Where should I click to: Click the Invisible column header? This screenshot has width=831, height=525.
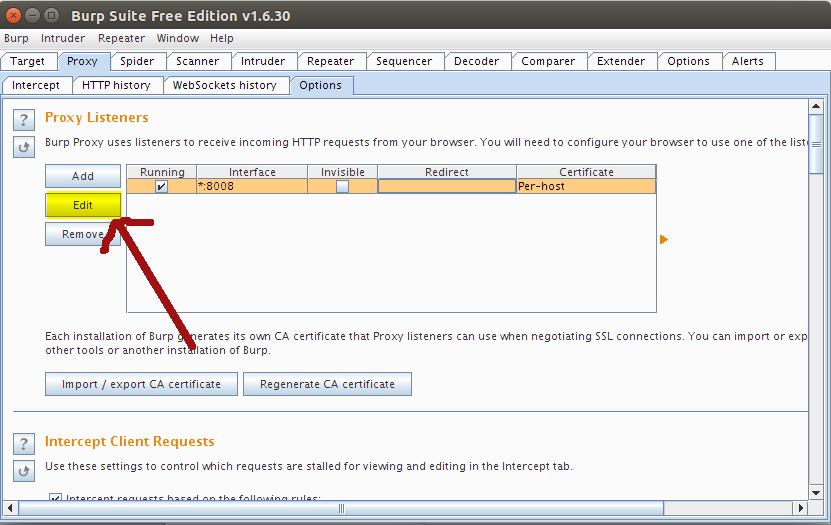point(342,172)
